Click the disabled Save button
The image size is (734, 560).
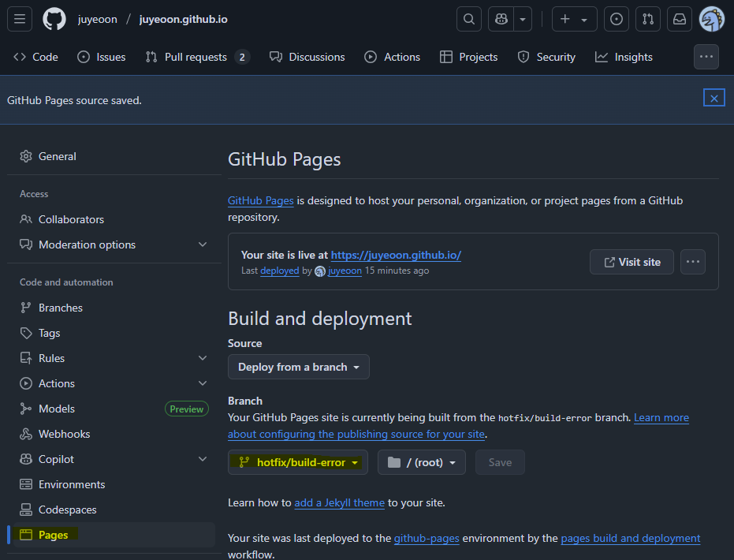tap(500, 462)
